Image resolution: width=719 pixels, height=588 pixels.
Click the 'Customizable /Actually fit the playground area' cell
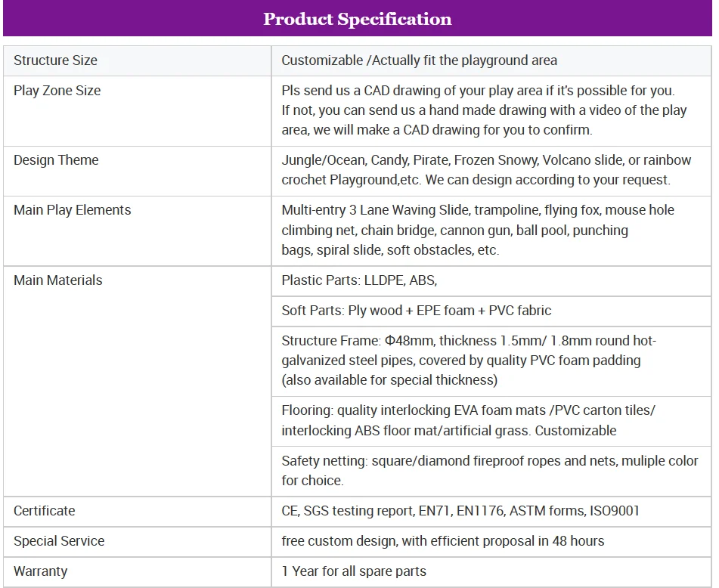[x=419, y=60]
